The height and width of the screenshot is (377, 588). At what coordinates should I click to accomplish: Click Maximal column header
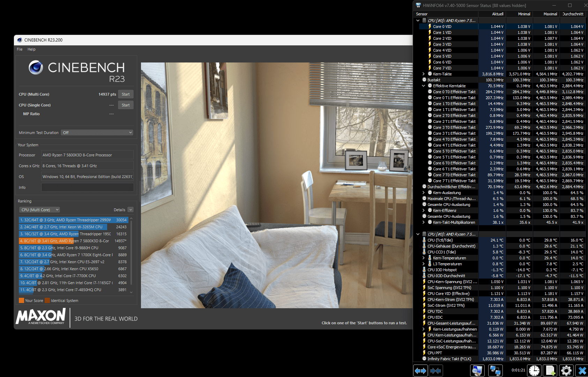[546, 14]
